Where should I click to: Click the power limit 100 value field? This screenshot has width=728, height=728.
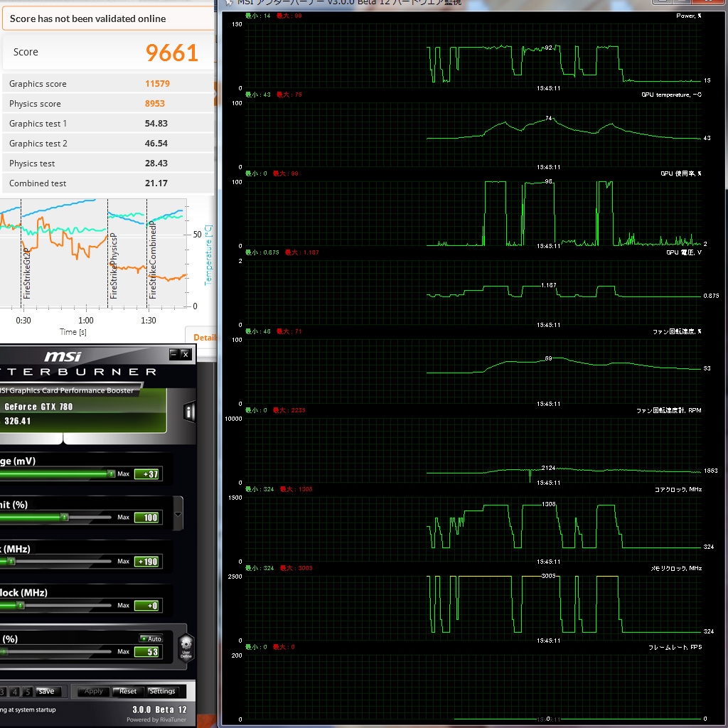[x=148, y=518]
